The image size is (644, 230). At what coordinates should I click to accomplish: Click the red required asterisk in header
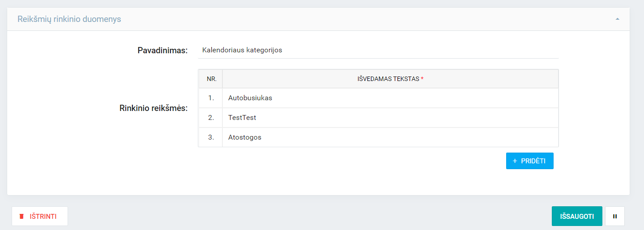tap(422, 79)
